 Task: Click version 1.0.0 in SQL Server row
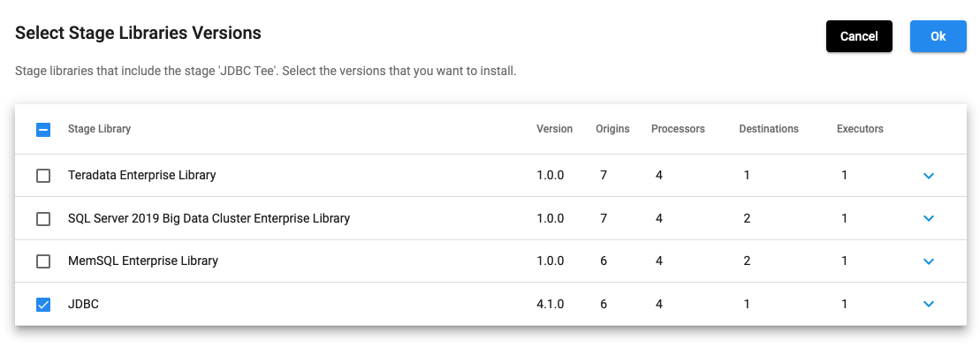(550, 218)
